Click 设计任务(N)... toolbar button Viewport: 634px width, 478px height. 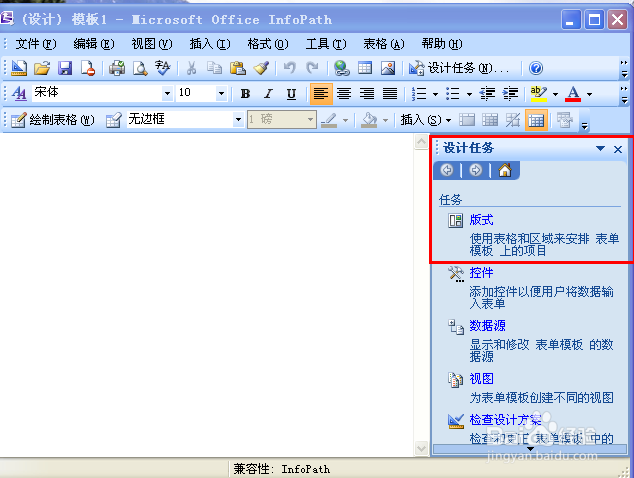tap(459, 68)
